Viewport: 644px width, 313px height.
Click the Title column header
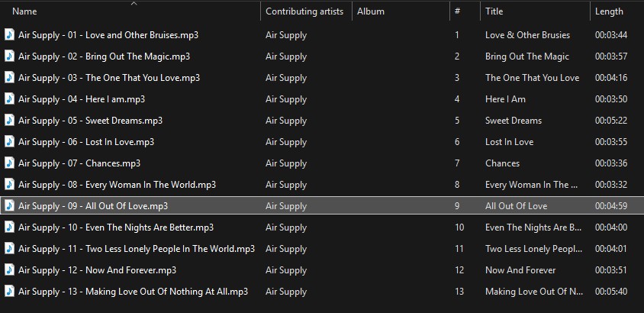click(494, 11)
